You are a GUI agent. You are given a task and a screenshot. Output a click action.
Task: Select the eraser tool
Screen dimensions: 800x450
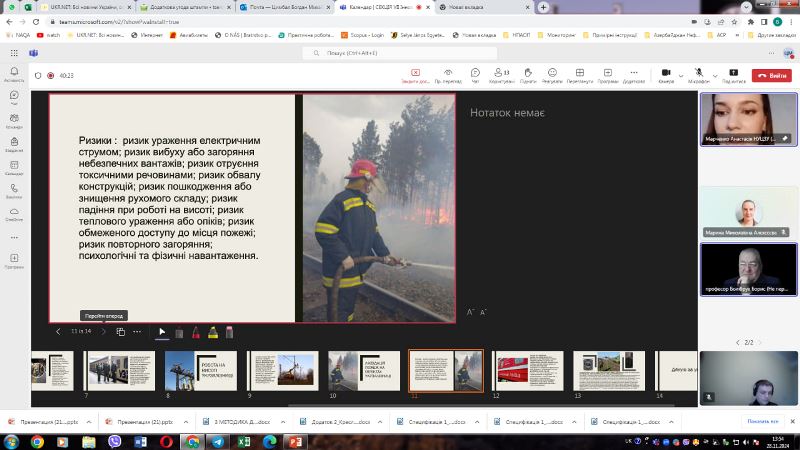pyautogui.click(x=230, y=333)
